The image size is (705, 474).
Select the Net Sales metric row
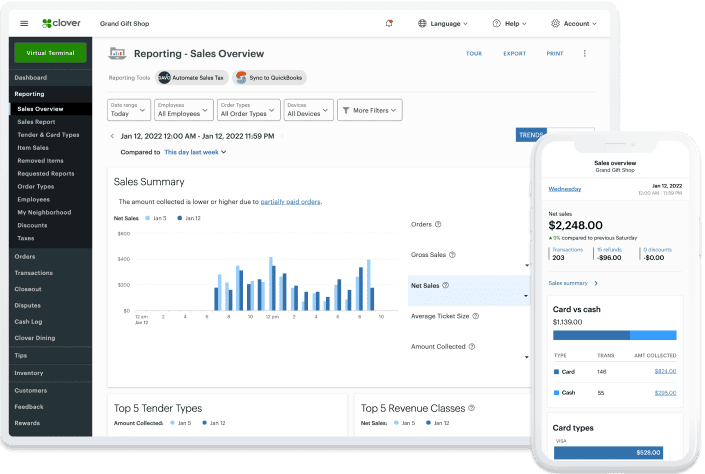click(469, 290)
